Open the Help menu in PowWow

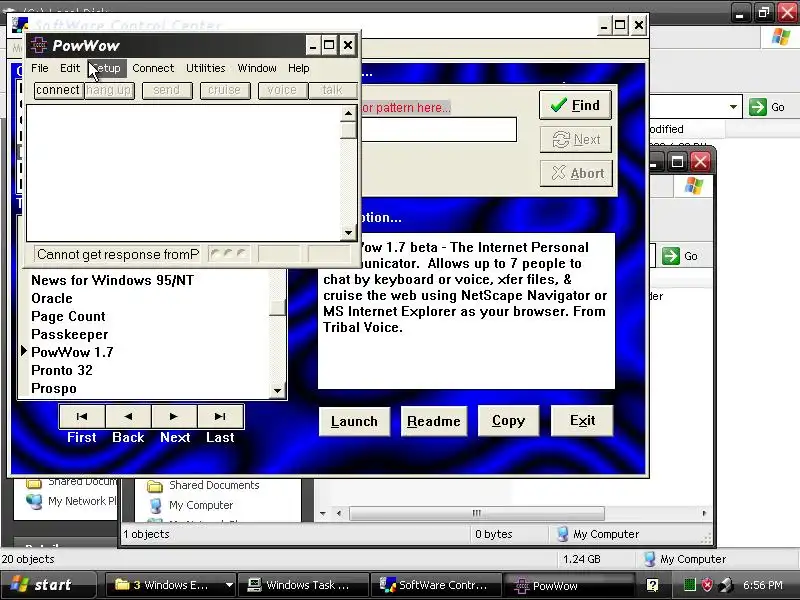[298, 68]
